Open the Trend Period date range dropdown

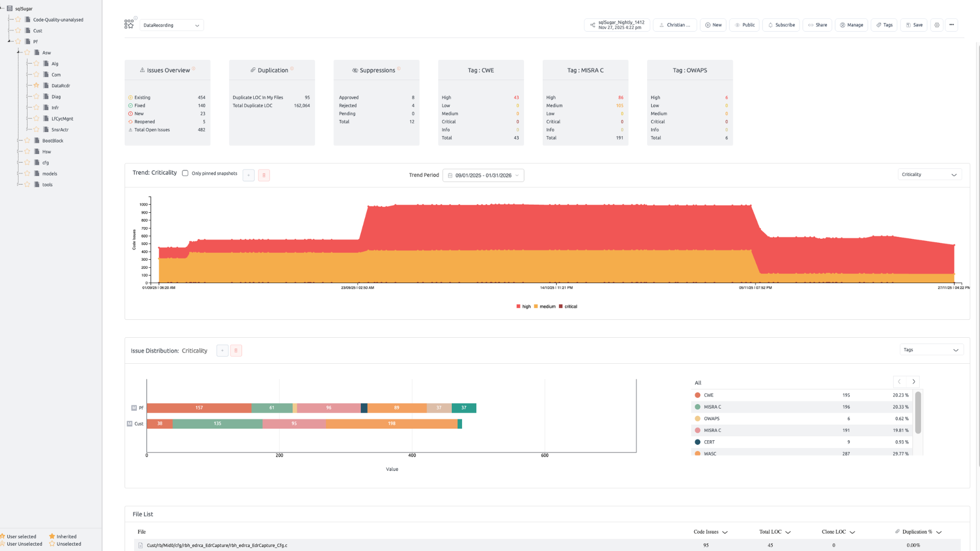(483, 175)
